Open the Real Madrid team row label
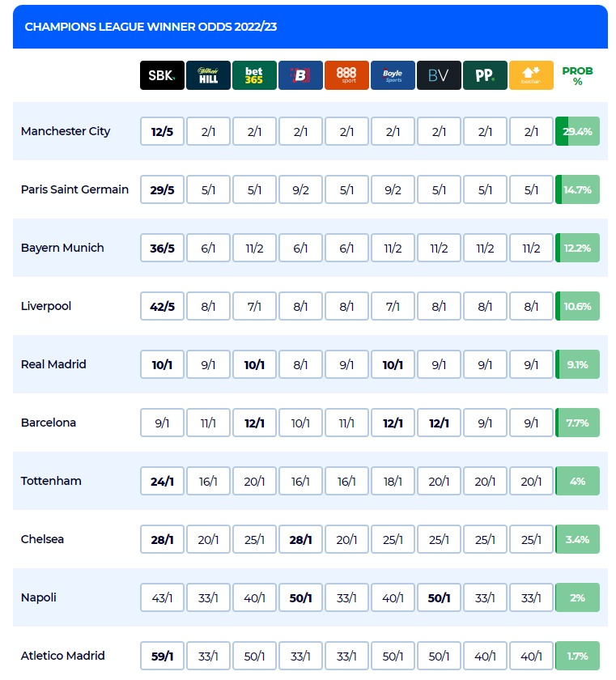Screen dimensions: 616x680 [53, 364]
